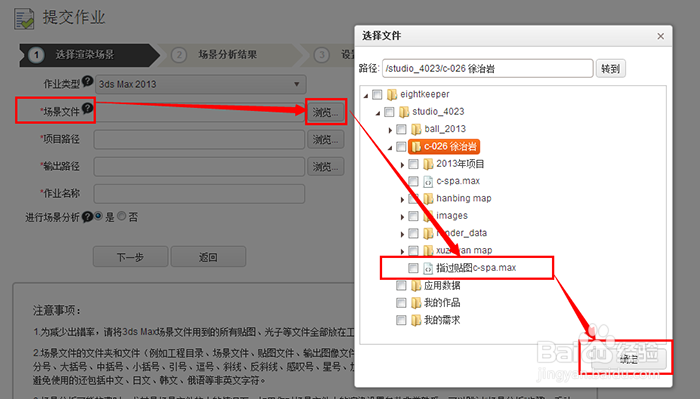
Task: Click the 提交作业 page header icon
Action: 24,19
